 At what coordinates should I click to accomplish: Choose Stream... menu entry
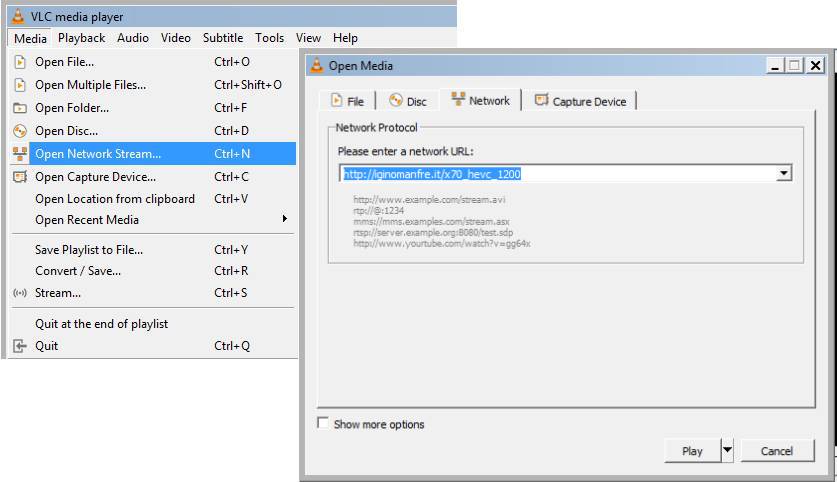[154, 293]
